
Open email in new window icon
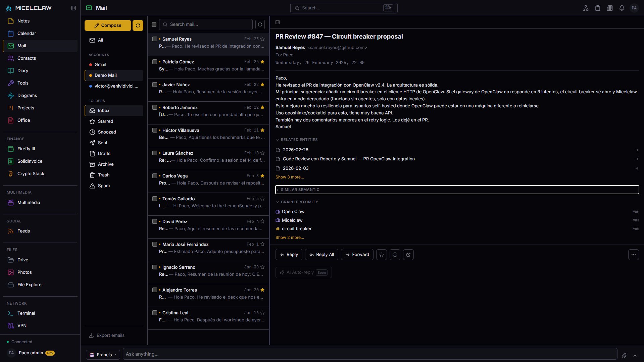pyautogui.click(x=408, y=255)
